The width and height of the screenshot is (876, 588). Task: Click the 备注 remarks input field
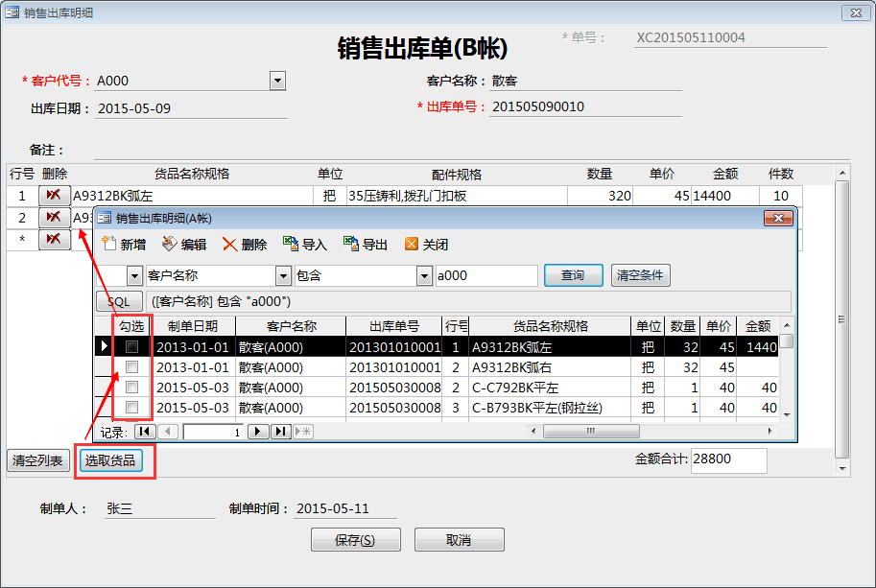point(461,151)
